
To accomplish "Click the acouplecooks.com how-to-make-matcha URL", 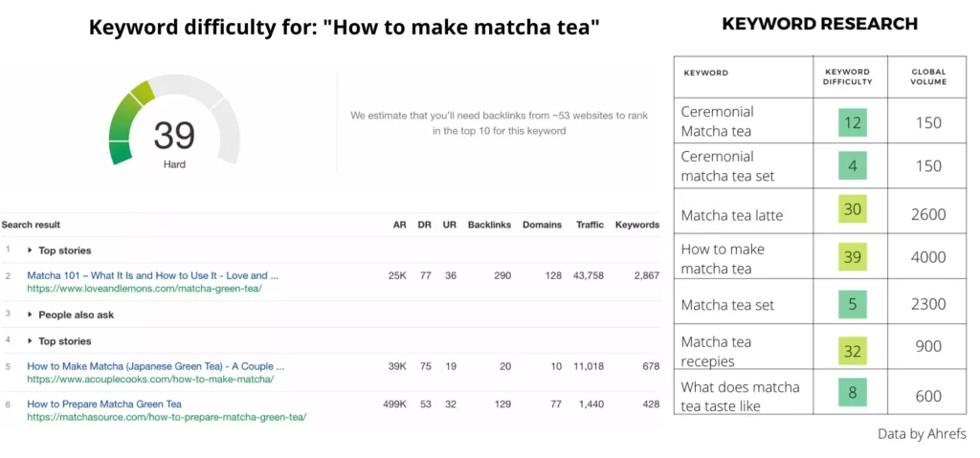I will click(x=149, y=379).
